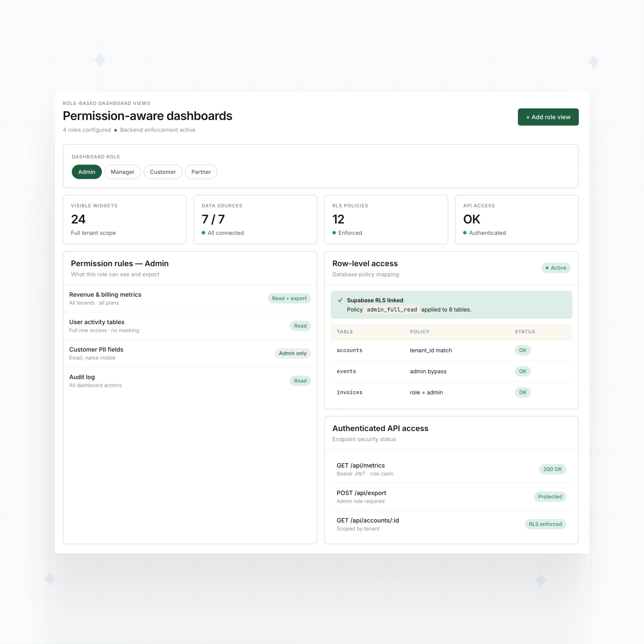The width and height of the screenshot is (644, 644).
Task: Click the TABLE column header
Action: click(x=345, y=332)
